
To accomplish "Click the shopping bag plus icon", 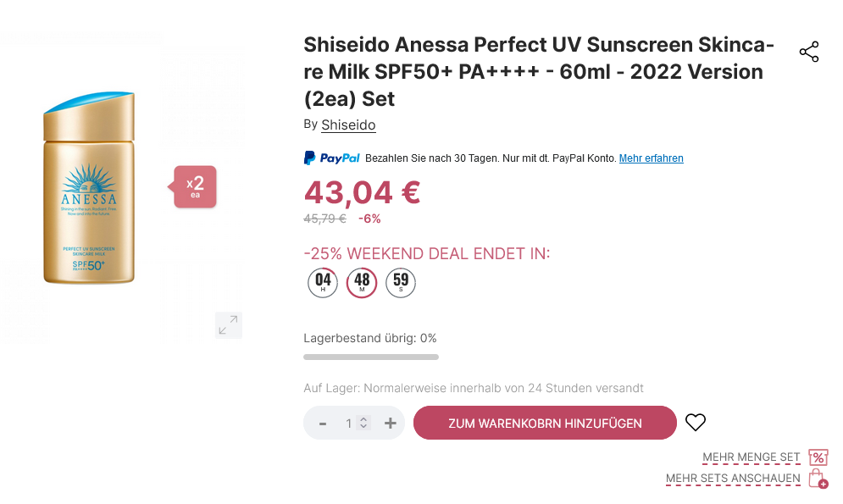I will tap(818, 479).
